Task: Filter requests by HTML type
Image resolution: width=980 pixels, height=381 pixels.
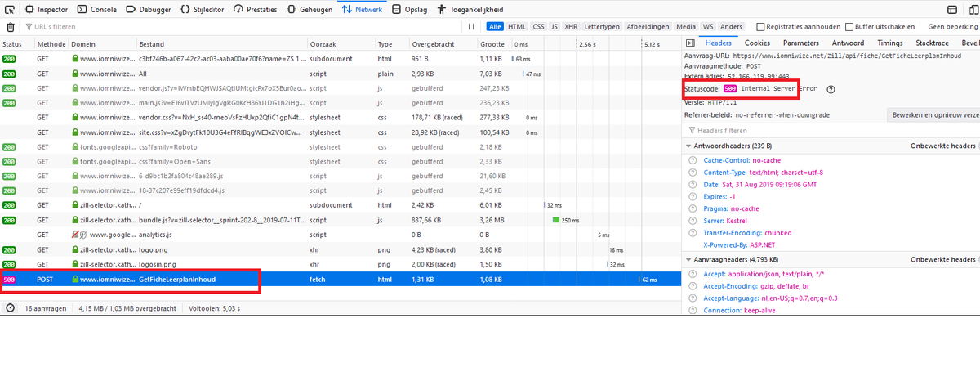Action: pyautogui.click(x=517, y=27)
